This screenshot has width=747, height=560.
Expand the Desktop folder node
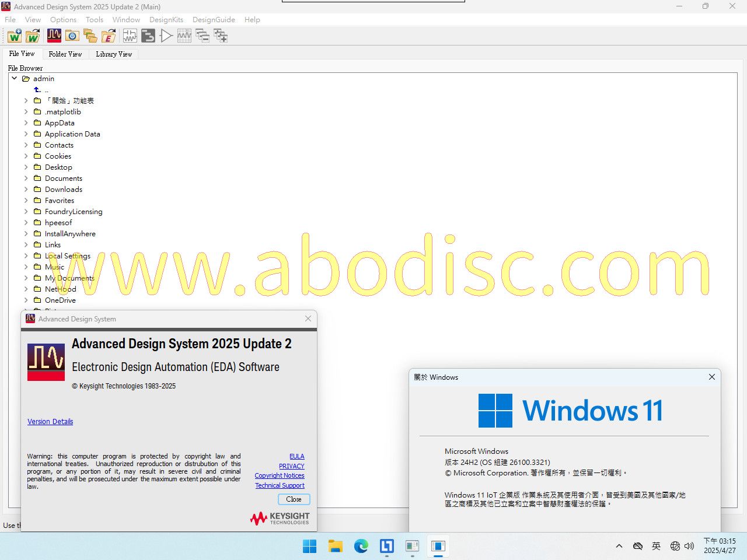(26, 167)
